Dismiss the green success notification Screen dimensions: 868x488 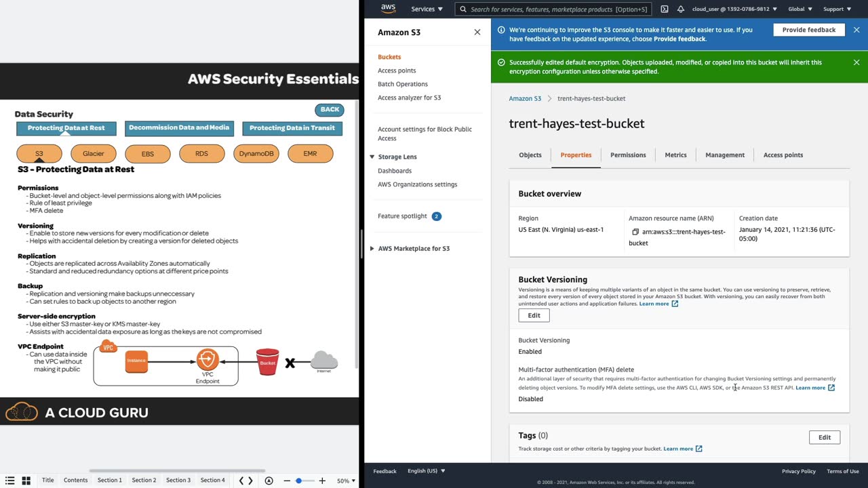pos(856,62)
